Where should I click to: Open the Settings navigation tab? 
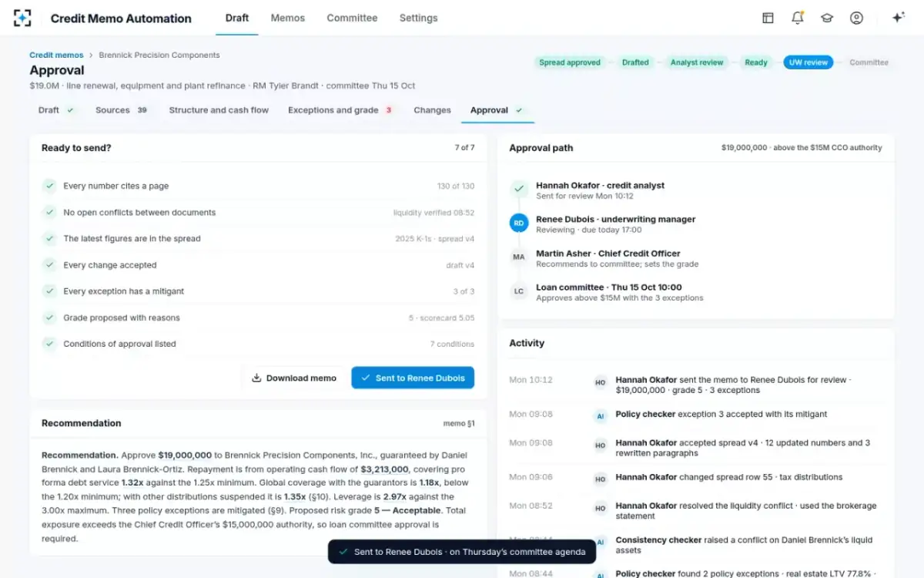coord(418,18)
